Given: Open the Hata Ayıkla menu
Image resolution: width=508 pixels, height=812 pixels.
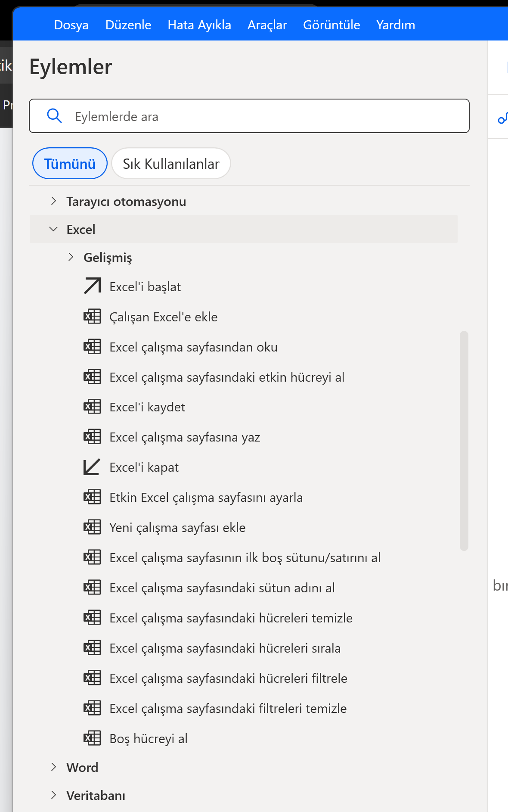Looking at the screenshot, I should [199, 25].
